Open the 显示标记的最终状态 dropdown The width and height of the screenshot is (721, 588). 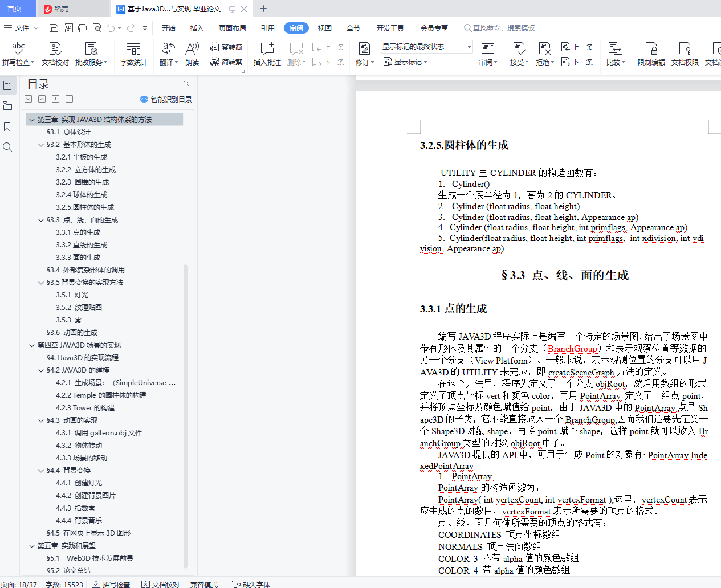click(x=427, y=47)
